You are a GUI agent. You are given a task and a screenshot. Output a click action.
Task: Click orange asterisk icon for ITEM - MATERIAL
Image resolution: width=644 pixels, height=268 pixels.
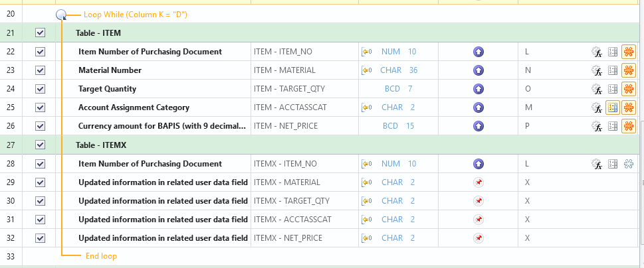click(628, 70)
